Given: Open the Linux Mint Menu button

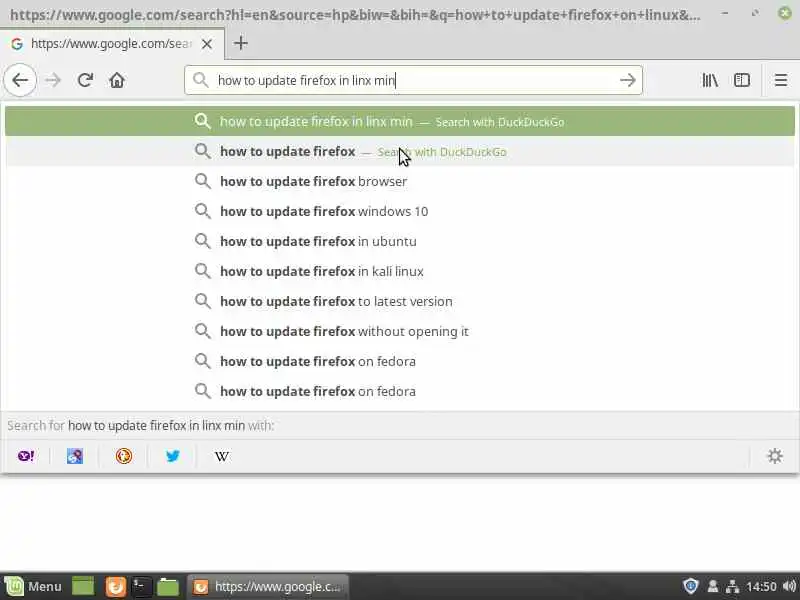Looking at the screenshot, I should point(33,586).
